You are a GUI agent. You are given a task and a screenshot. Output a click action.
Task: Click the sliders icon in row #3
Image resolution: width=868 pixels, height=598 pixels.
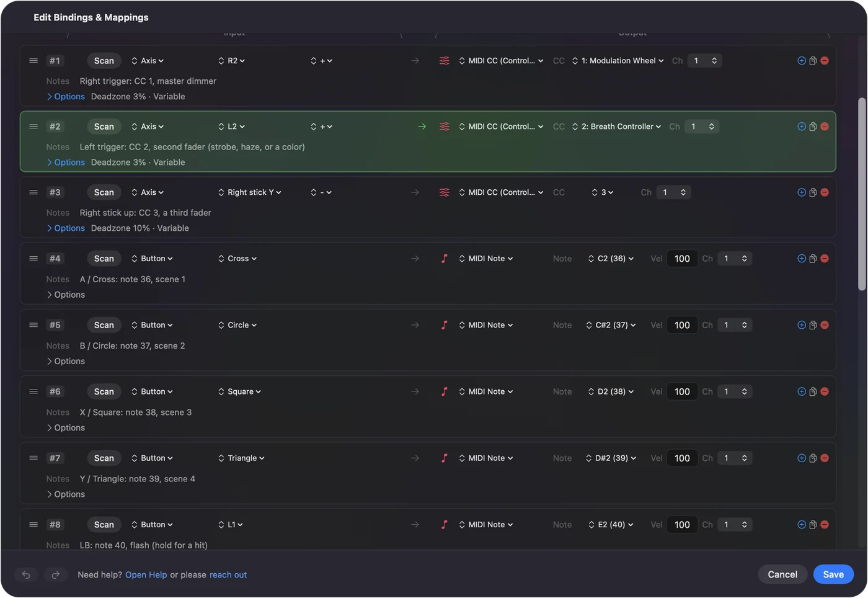(x=445, y=192)
